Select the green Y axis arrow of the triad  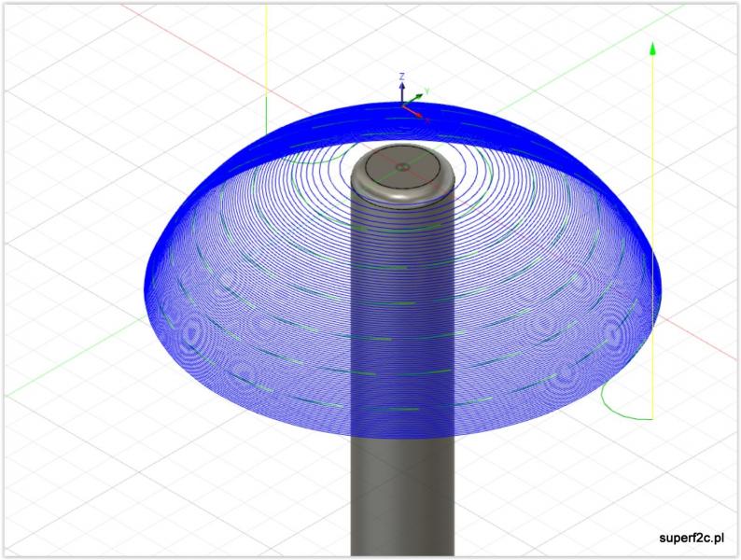point(421,94)
